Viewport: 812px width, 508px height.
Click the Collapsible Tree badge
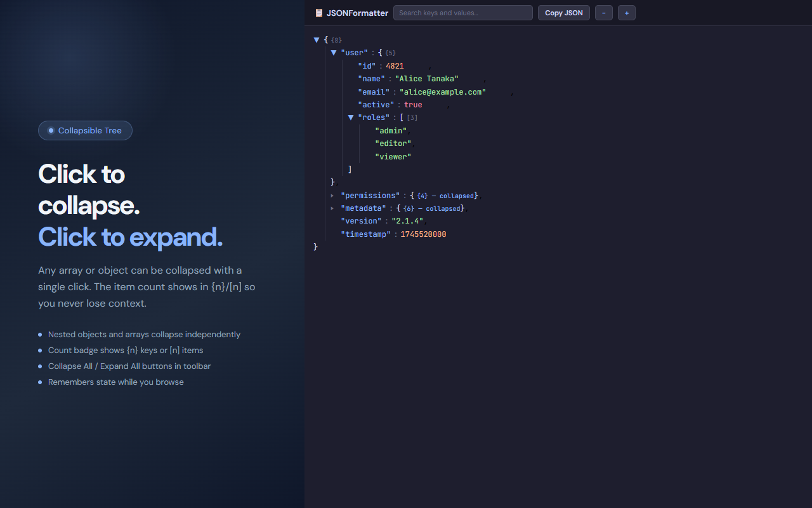[85, 131]
